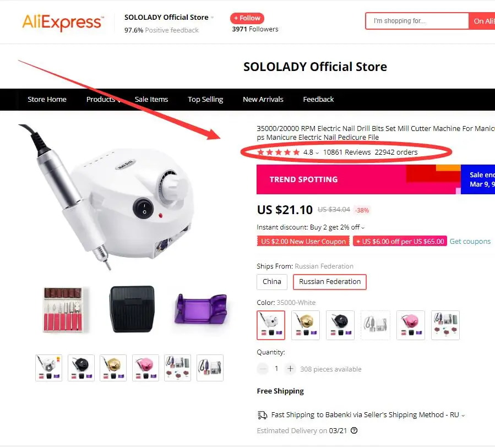Click the shipping truck icon
Viewport: 495px width, 448px height.
262,415
